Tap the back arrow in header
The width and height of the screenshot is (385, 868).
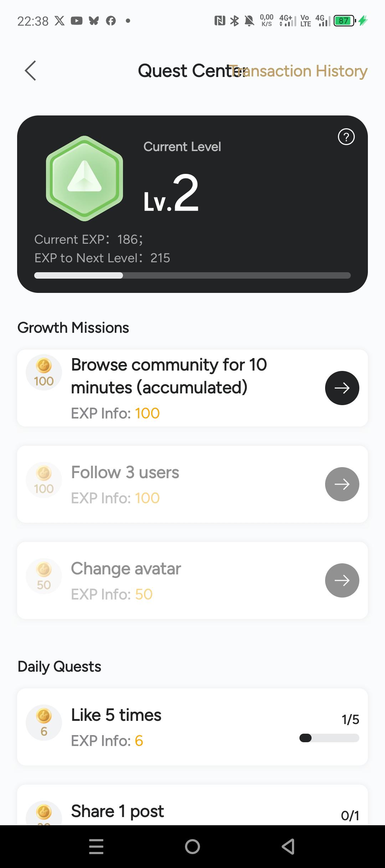[30, 71]
